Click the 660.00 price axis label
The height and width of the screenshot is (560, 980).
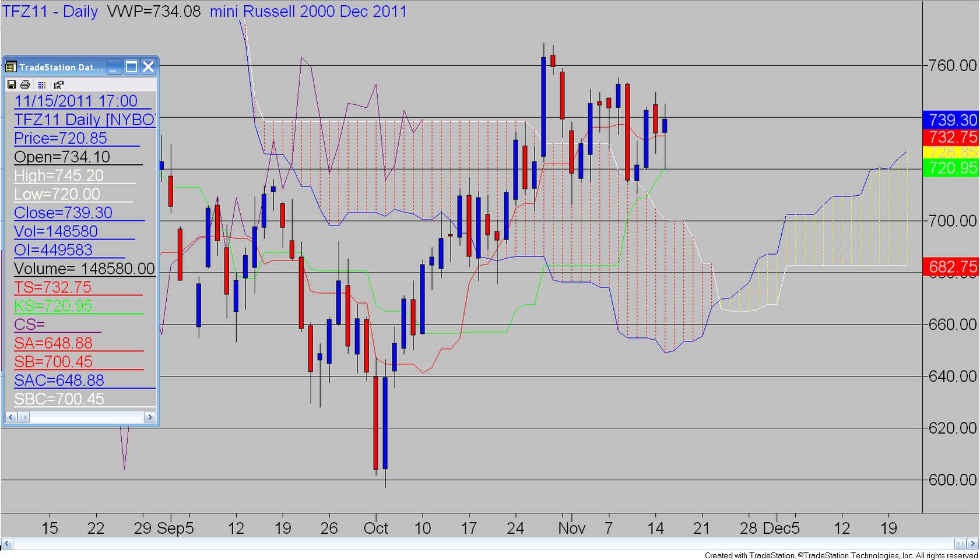pos(953,325)
